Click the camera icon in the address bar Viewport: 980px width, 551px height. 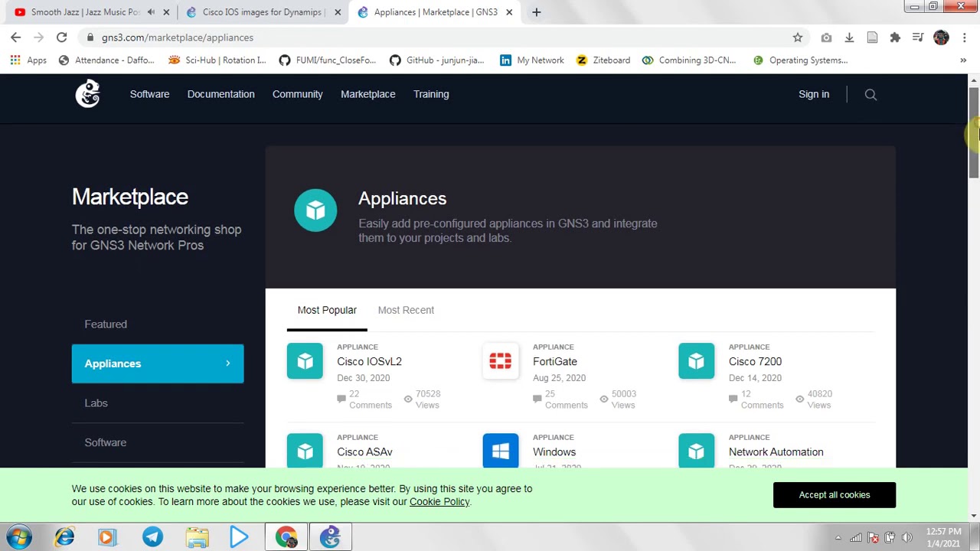click(x=826, y=37)
